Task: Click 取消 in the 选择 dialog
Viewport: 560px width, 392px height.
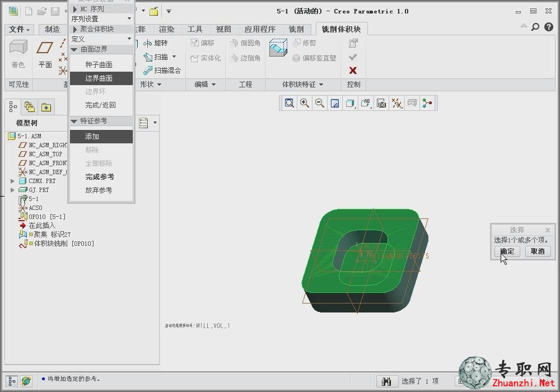Action: pos(538,251)
